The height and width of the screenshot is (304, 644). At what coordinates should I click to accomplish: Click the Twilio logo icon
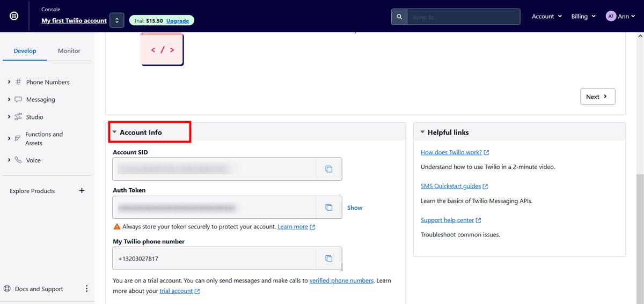click(x=14, y=16)
